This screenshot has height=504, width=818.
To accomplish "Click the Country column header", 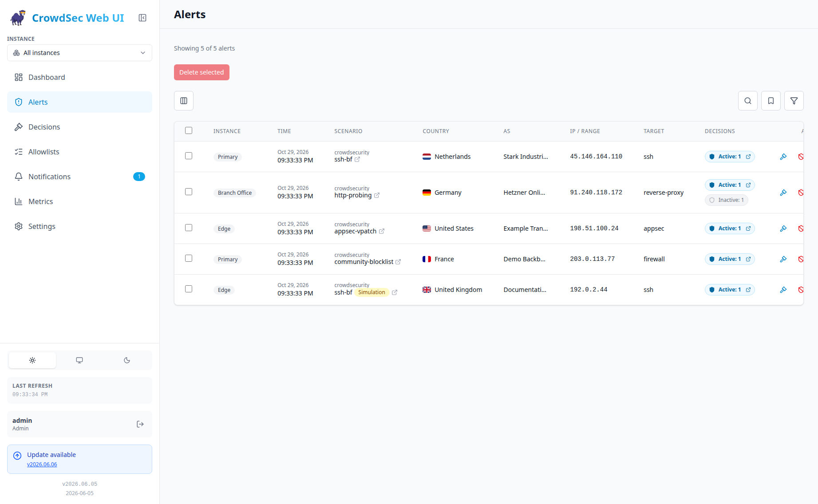I will 436,131.
